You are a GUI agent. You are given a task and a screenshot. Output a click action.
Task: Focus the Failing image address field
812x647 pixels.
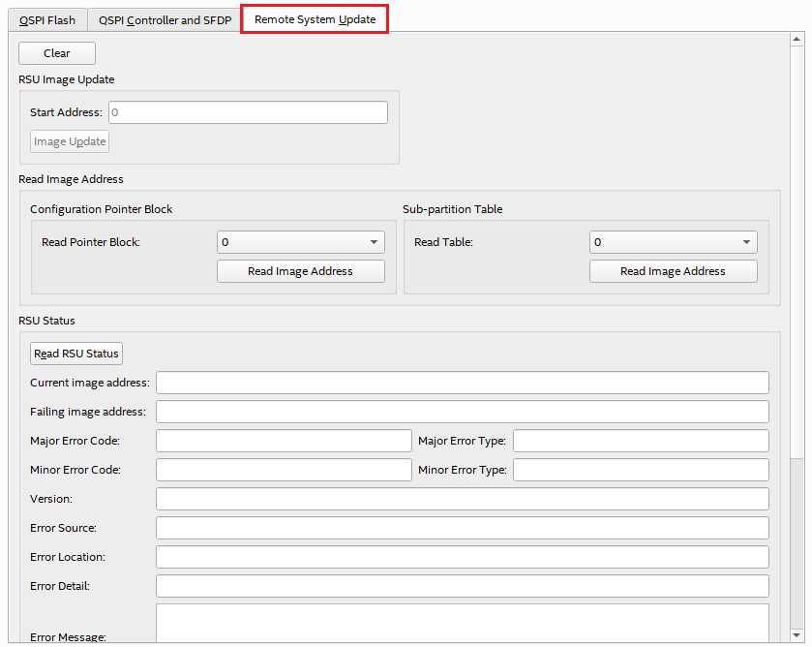pyautogui.click(x=462, y=412)
